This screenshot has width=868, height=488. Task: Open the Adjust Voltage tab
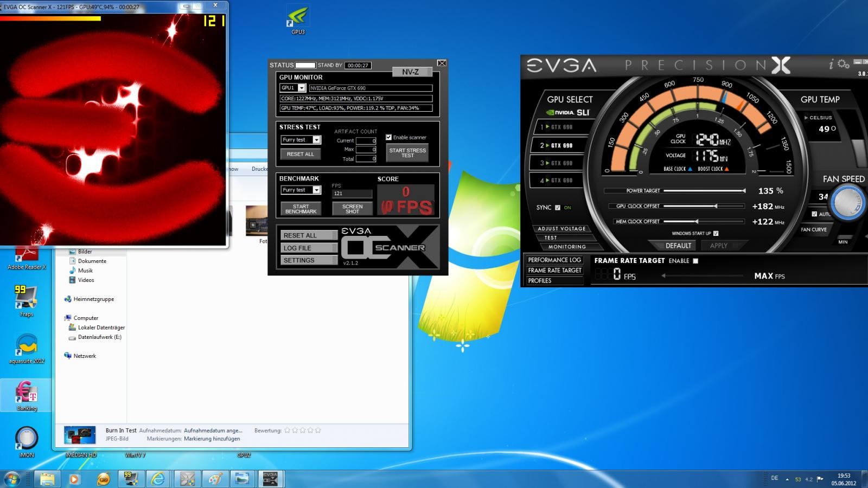point(561,229)
